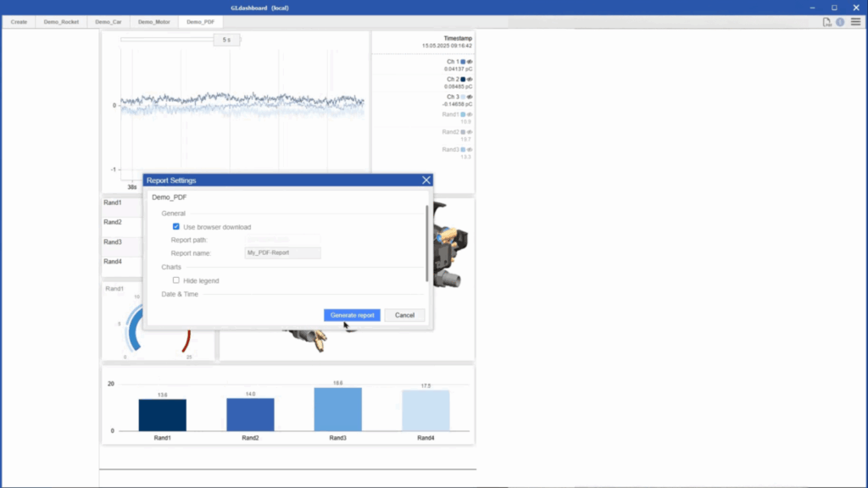The image size is (868, 488).
Task: Open the hamburger menu icon
Action: tap(856, 22)
